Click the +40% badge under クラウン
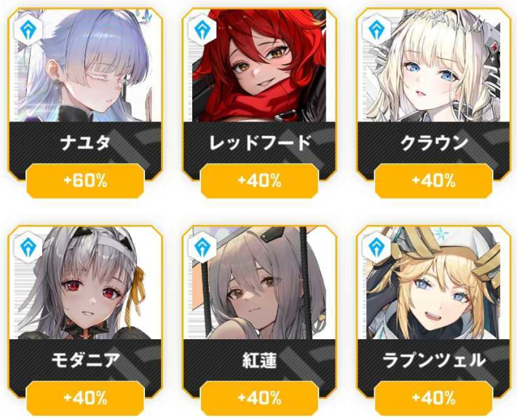The width and height of the screenshot is (517, 420). (433, 181)
